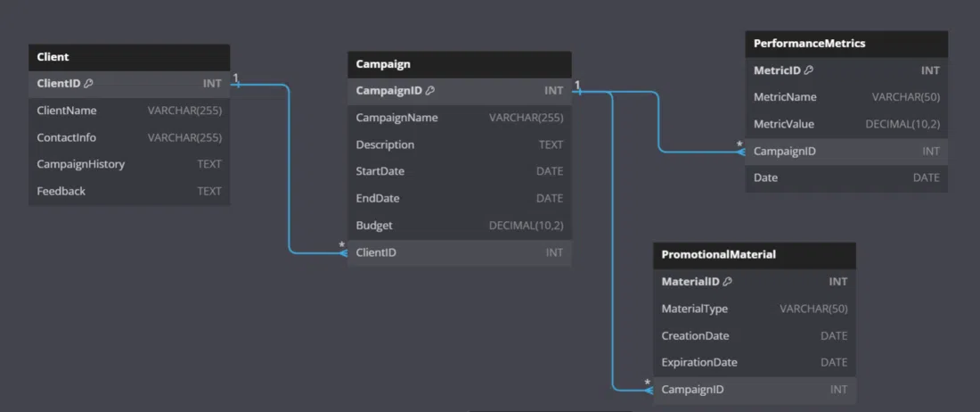Select the ExpirationDate field row

click(x=754, y=362)
